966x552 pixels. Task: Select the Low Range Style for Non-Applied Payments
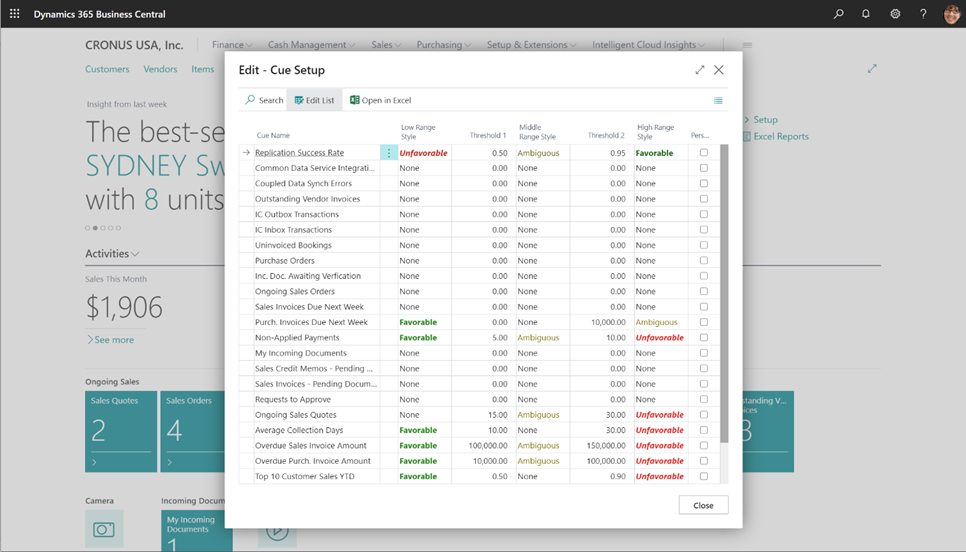pos(419,338)
